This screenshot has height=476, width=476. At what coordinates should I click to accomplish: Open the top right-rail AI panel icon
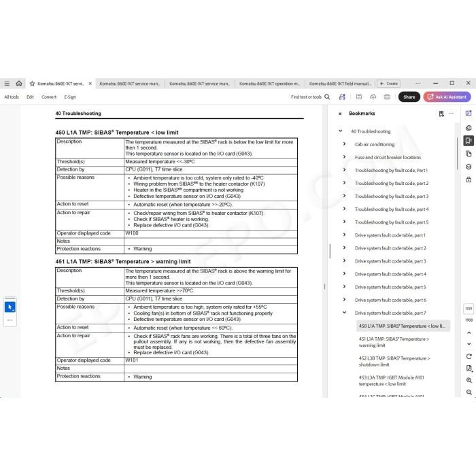click(x=469, y=114)
